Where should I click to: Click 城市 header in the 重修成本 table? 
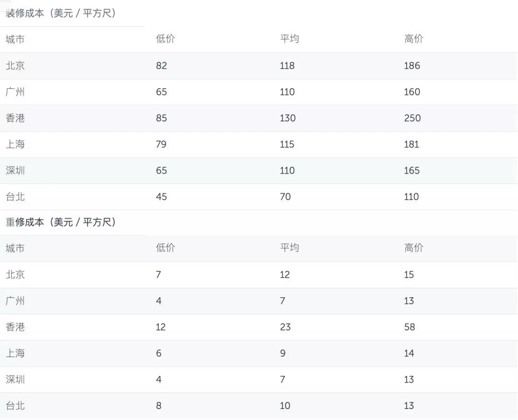(x=15, y=248)
